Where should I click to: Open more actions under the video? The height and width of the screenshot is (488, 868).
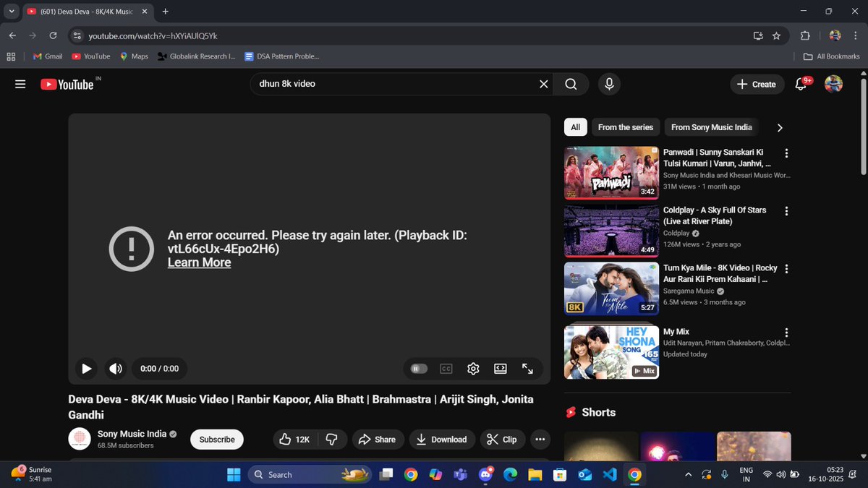click(540, 440)
